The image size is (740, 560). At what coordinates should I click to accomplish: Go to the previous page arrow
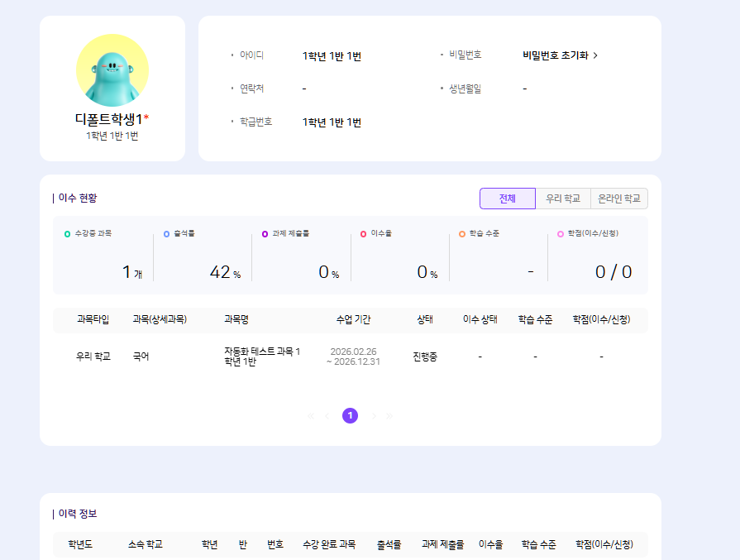tap(327, 415)
